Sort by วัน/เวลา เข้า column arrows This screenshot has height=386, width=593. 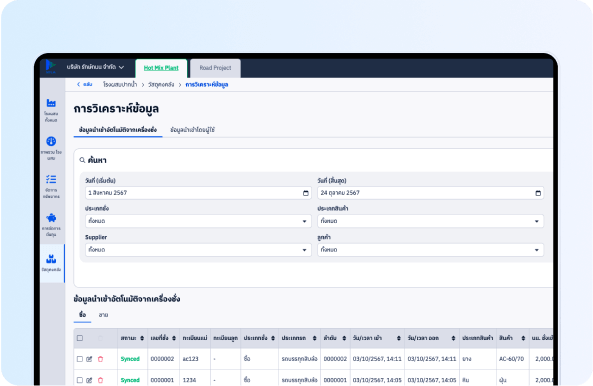(x=399, y=338)
